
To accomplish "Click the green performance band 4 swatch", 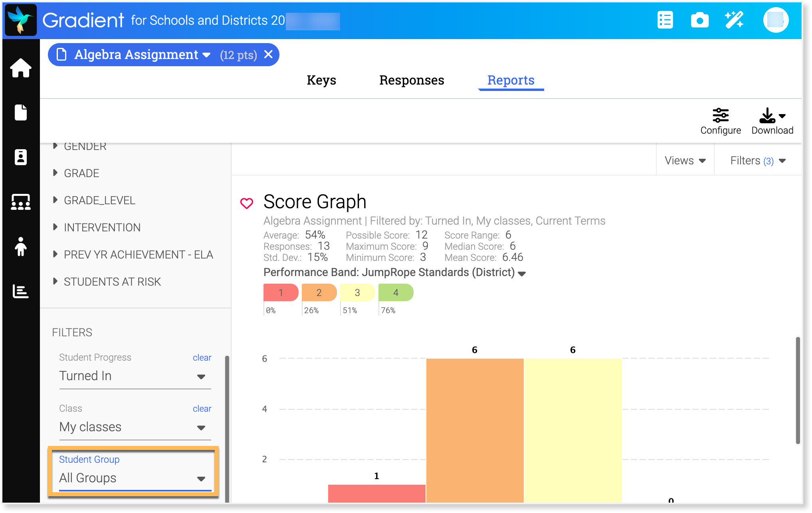I will pyautogui.click(x=396, y=292).
